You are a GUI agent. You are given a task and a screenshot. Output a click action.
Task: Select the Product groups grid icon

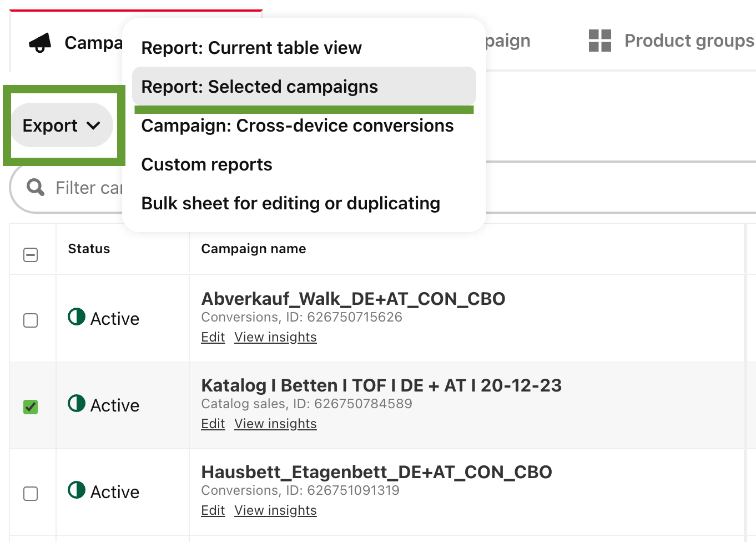coord(600,41)
